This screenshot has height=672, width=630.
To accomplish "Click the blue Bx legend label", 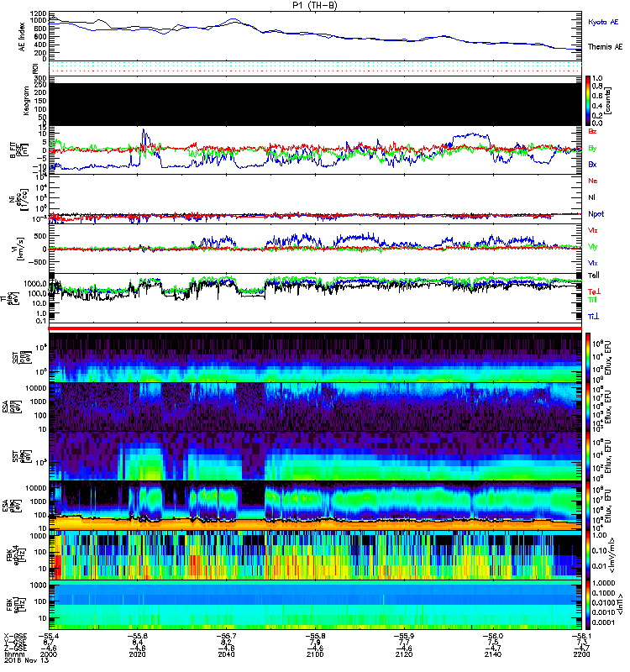I will pyautogui.click(x=592, y=164).
